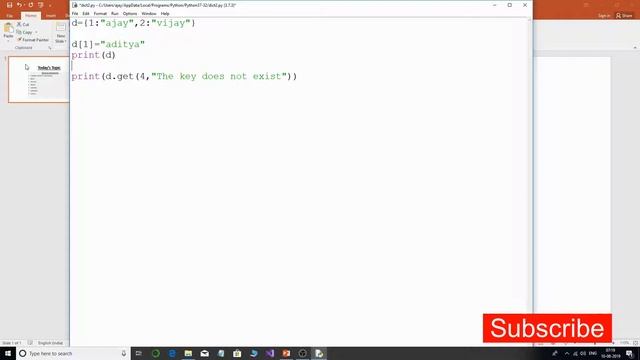
Task: Click the taskbar clock and date
Action: pos(610,353)
